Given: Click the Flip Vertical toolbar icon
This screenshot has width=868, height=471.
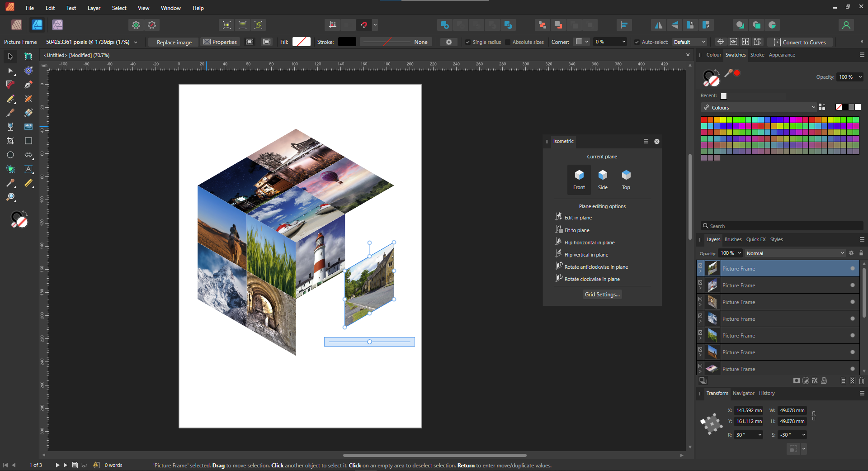Looking at the screenshot, I should [675, 25].
